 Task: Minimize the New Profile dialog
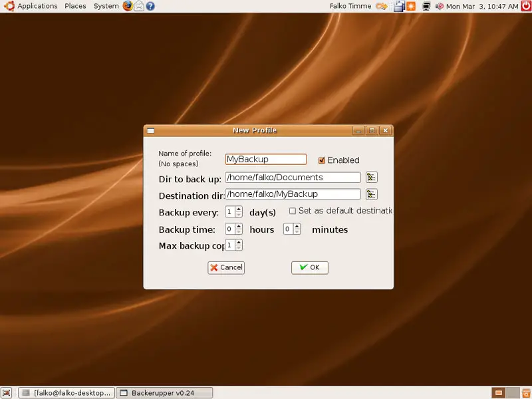[358, 130]
